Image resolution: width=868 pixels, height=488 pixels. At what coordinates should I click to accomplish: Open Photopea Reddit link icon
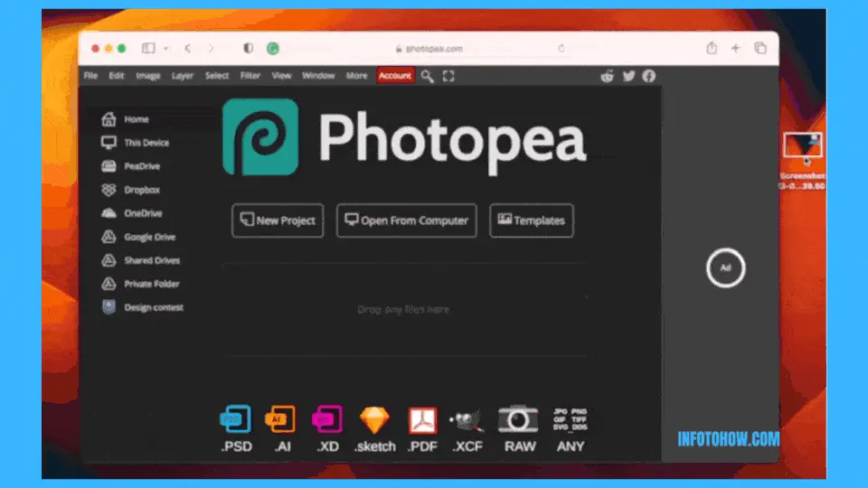[608, 76]
